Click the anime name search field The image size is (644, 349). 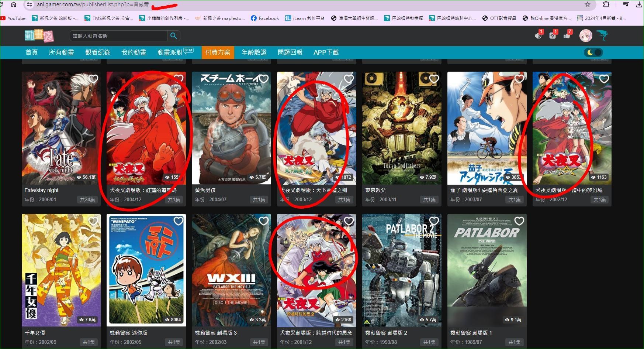pos(118,36)
